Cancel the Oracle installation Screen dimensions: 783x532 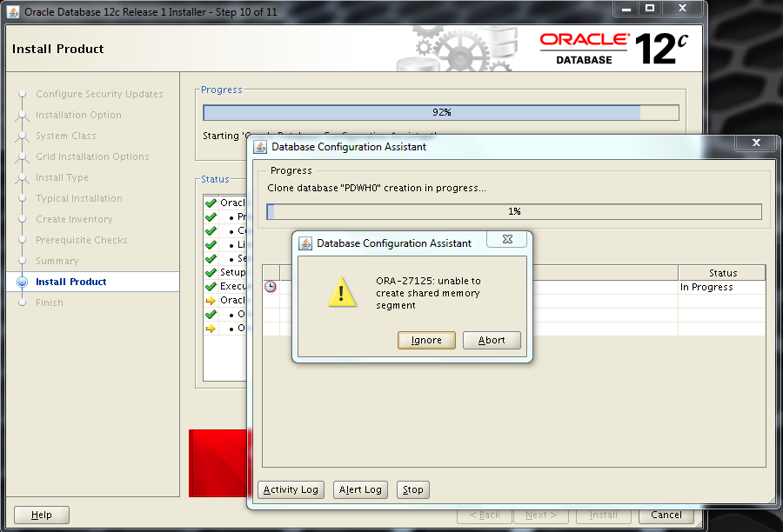point(666,515)
